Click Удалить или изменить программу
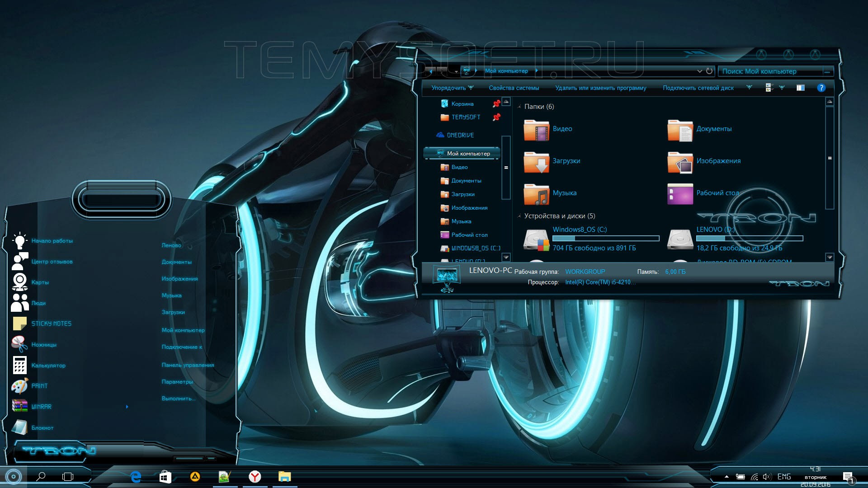868x488 pixels. tap(600, 88)
